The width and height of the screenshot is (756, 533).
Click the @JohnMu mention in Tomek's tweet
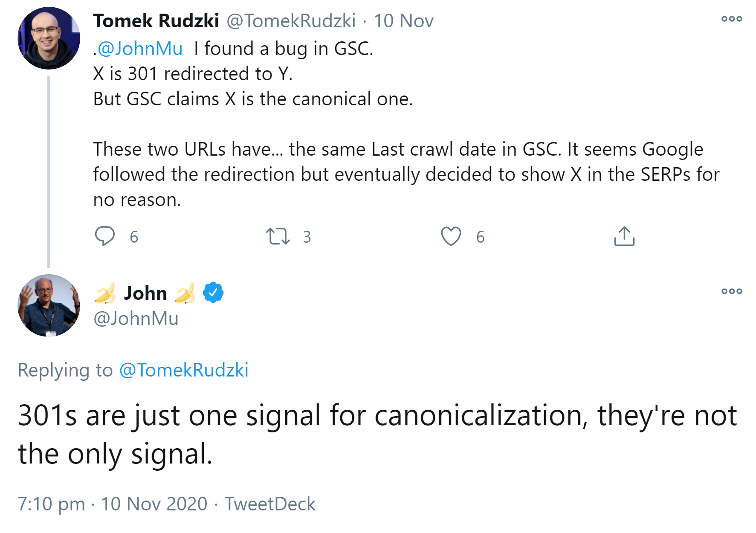(140, 49)
